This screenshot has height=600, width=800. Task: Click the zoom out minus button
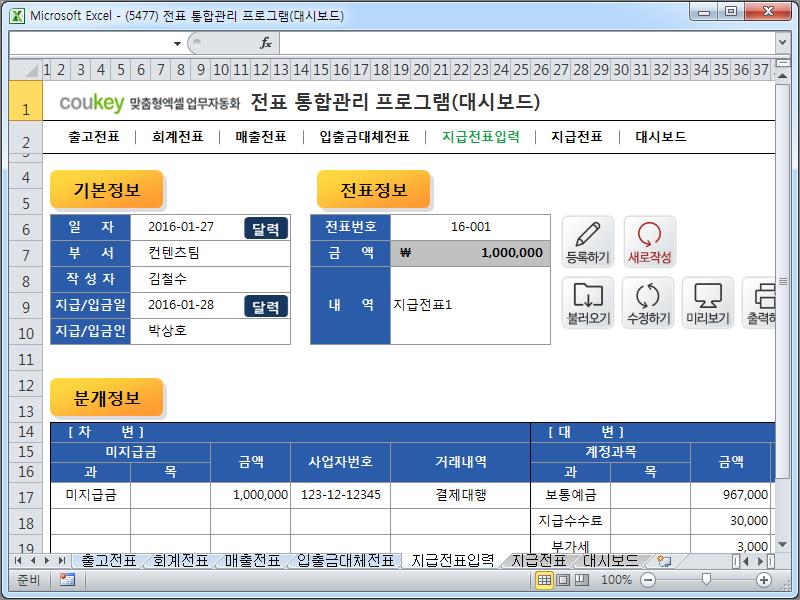pyautogui.click(x=647, y=580)
